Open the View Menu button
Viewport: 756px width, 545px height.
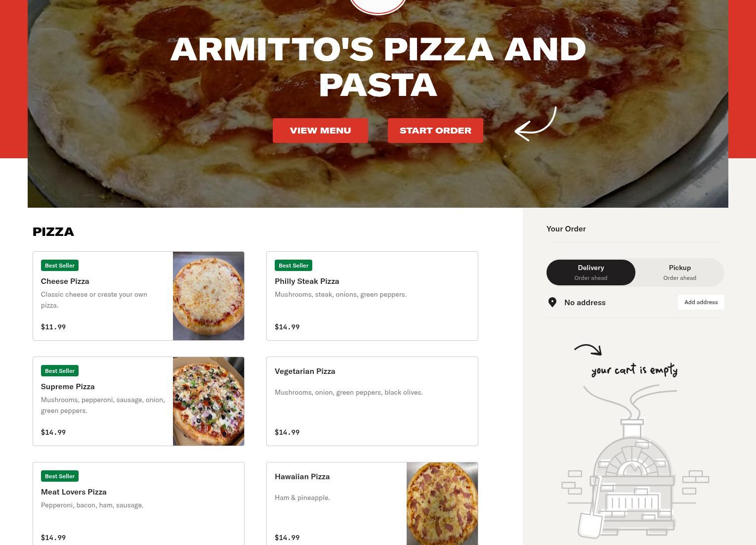pyautogui.click(x=320, y=131)
